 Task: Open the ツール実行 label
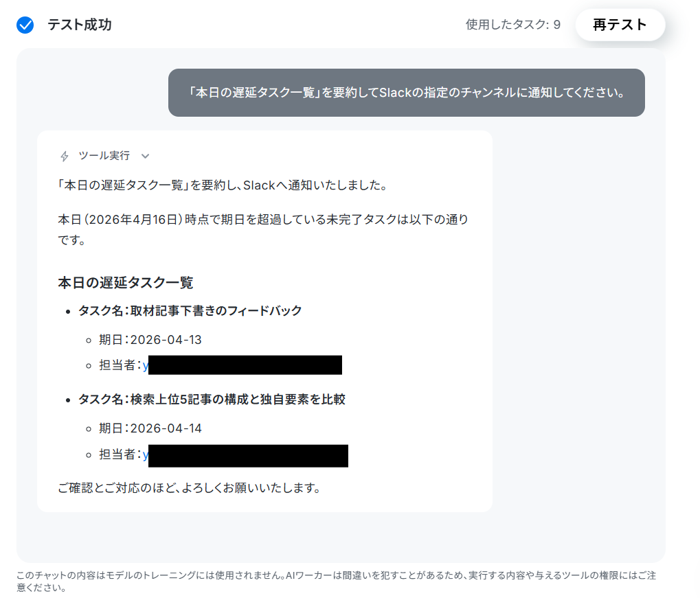coord(104,156)
